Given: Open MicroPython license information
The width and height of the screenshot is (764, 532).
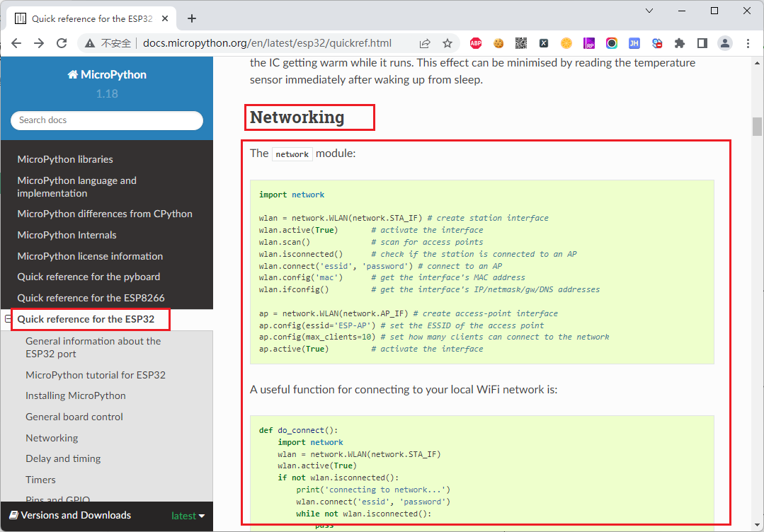Looking at the screenshot, I should 90,256.
